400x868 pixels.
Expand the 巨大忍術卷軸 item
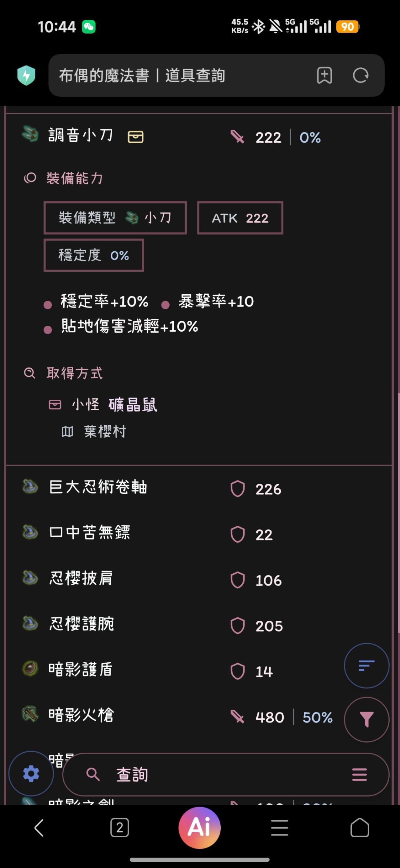pos(199,488)
